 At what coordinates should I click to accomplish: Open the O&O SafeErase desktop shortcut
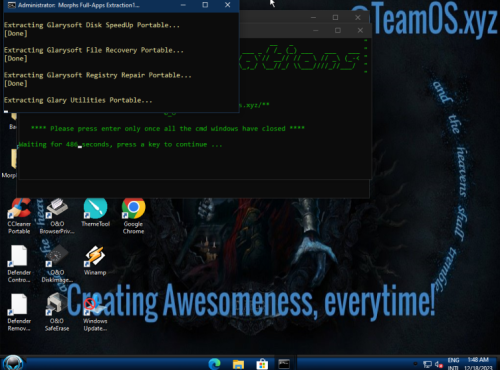[57, 313]
